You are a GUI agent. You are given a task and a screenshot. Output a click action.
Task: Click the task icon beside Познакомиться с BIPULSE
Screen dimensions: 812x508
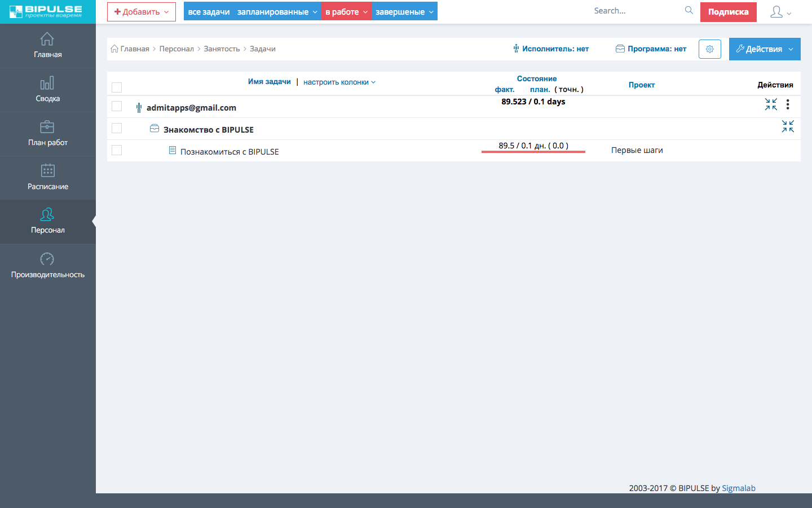[x=173, y=150]
